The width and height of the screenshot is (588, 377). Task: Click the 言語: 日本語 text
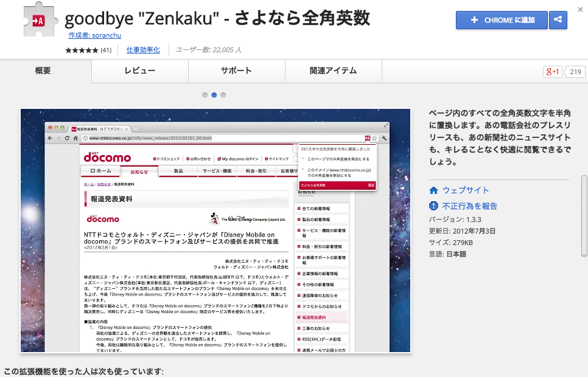click(448, 254)
